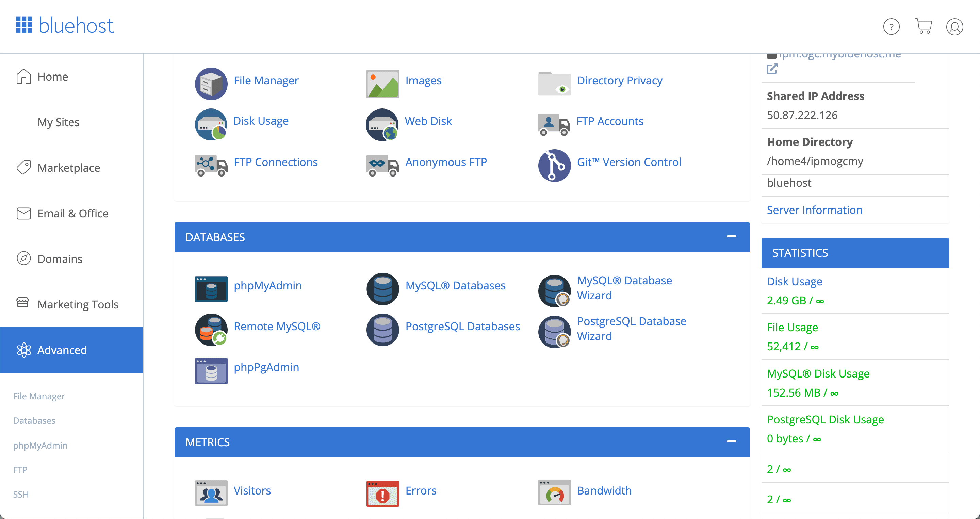Click Git Version Control text link
This screenshot has height=519, width=980.
click(629, 162)
